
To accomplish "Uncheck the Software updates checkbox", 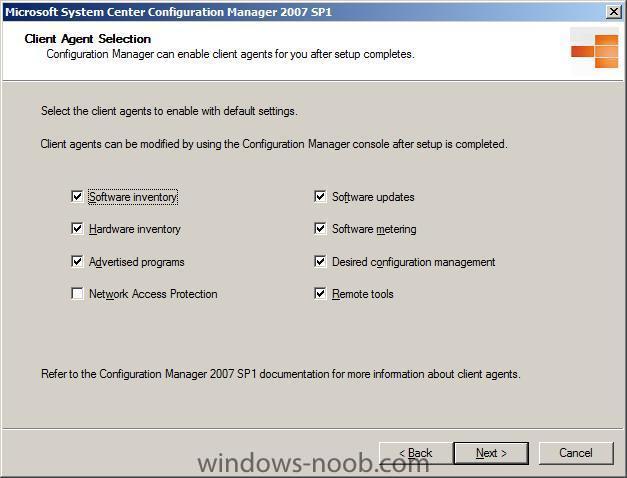I will pos(320,196).
